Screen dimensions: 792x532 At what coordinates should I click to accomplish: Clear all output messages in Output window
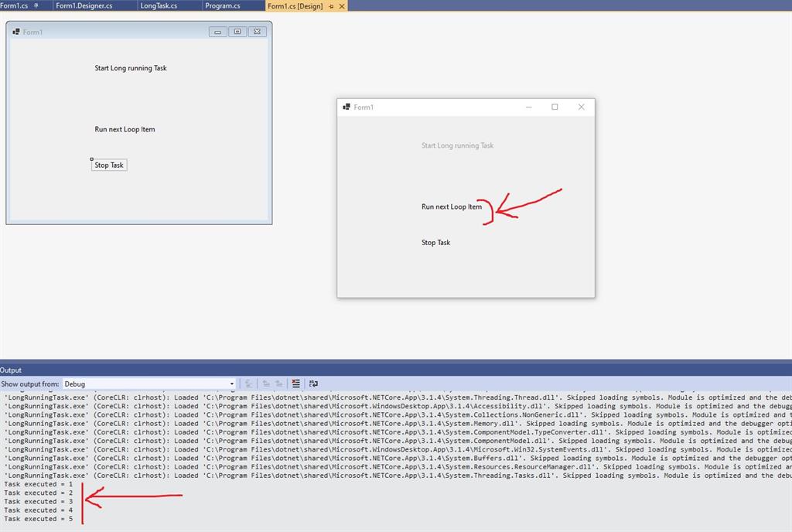[x=296, y=384]
